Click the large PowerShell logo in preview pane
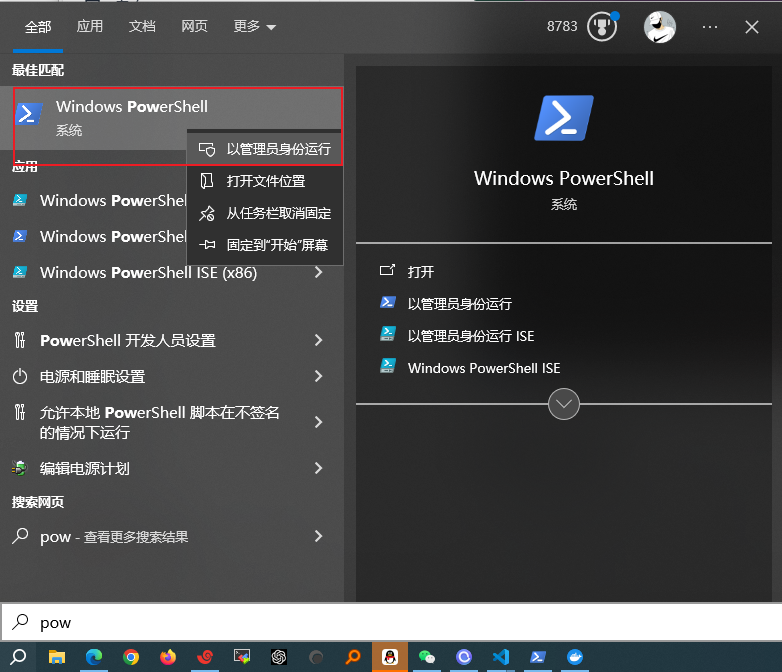 pos(564,118)
